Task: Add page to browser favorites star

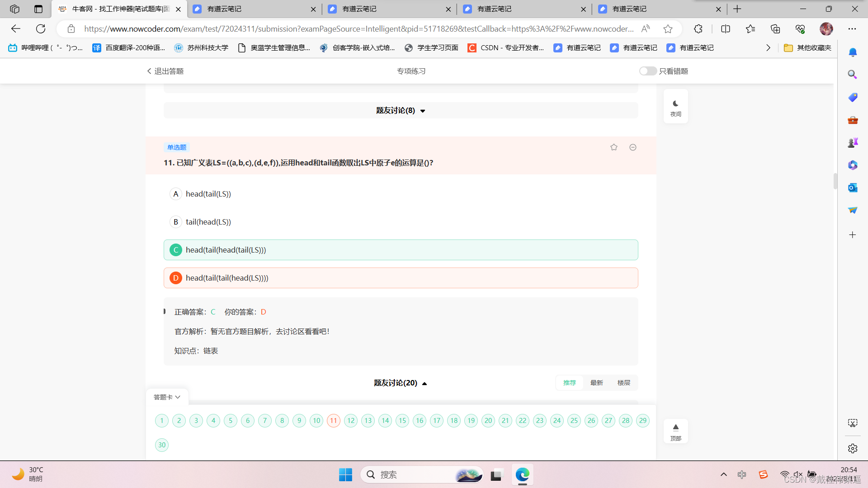Action: (668, 29)
